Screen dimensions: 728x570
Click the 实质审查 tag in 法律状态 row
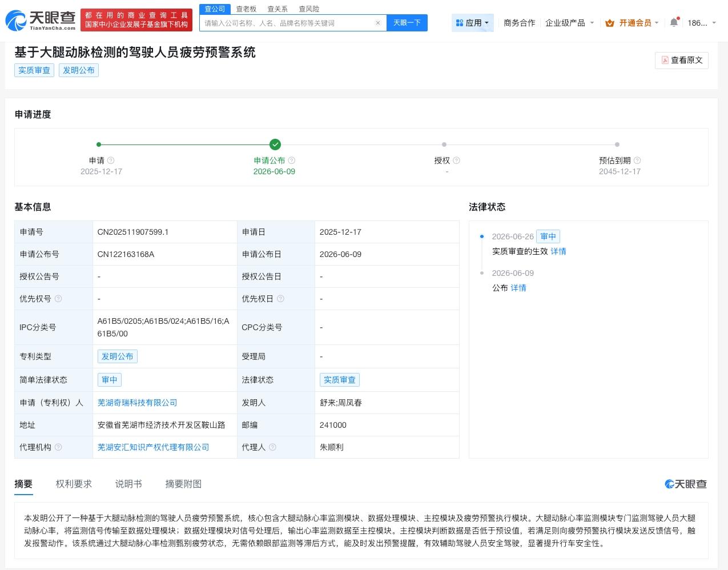coord(340,380)
